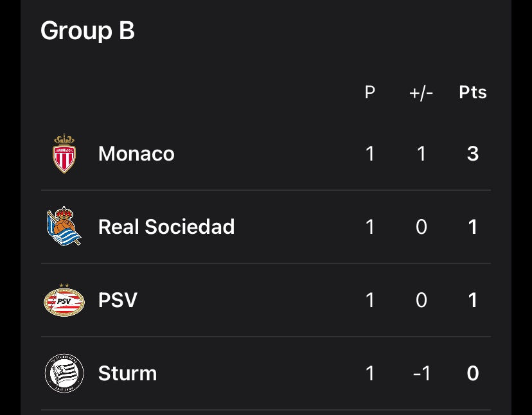The image size is (532, 415).
Task: Tap the Monaco club crest
Action: (x=64, y=154)
